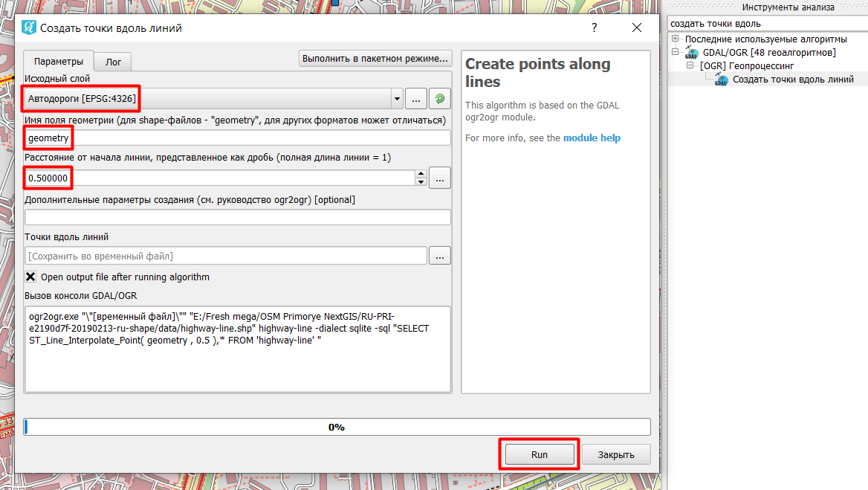Select '[OGR] Геопроцессинг' tree item
Image resolution: width=868 pixels, height=490 pixels.
point(747,66)
